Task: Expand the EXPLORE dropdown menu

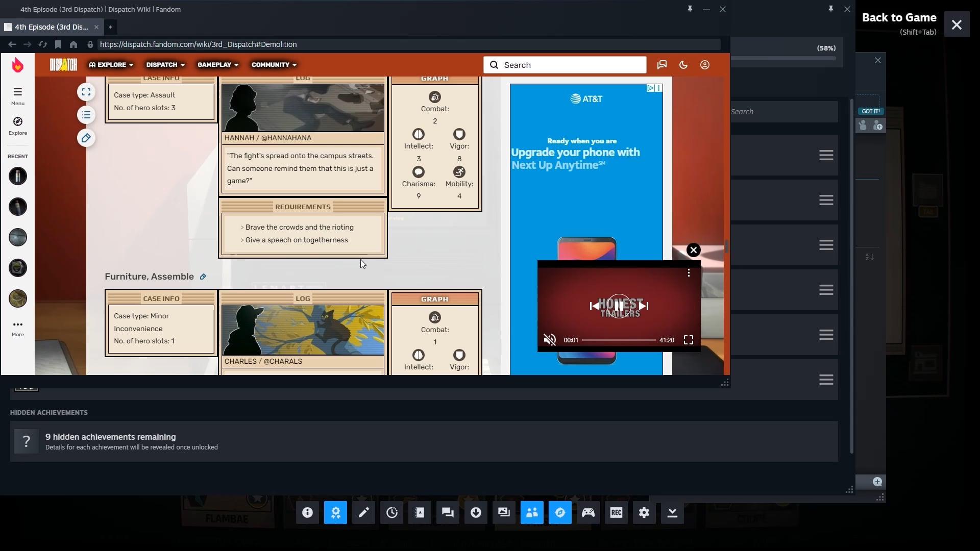Action: pyautogui.click(x=111, y=65)
